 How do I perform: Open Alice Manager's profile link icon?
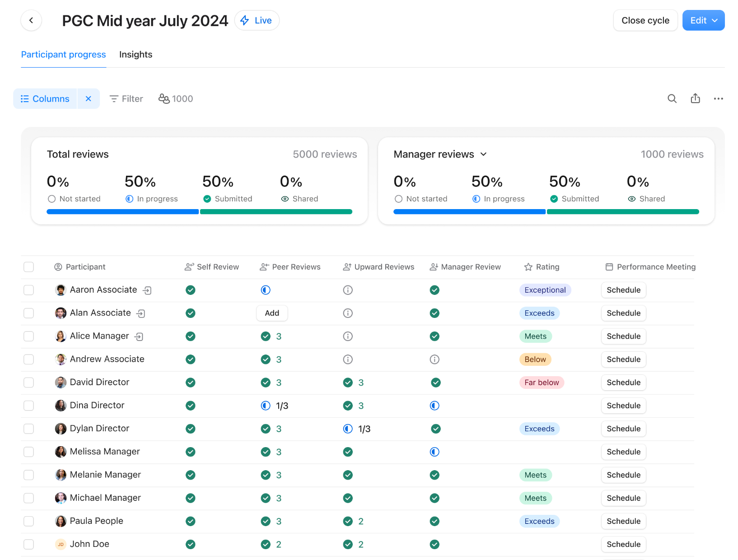click(x=139, y=336)
